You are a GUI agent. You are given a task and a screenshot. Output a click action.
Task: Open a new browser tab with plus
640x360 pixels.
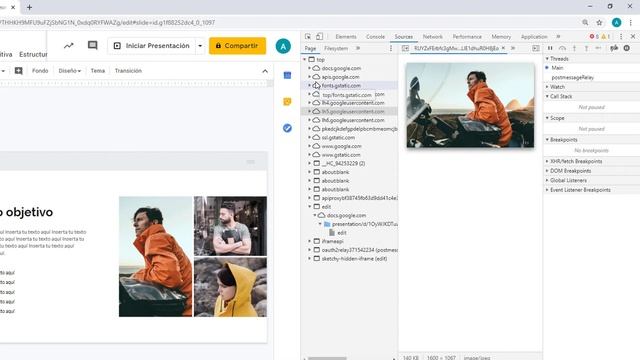29,7
